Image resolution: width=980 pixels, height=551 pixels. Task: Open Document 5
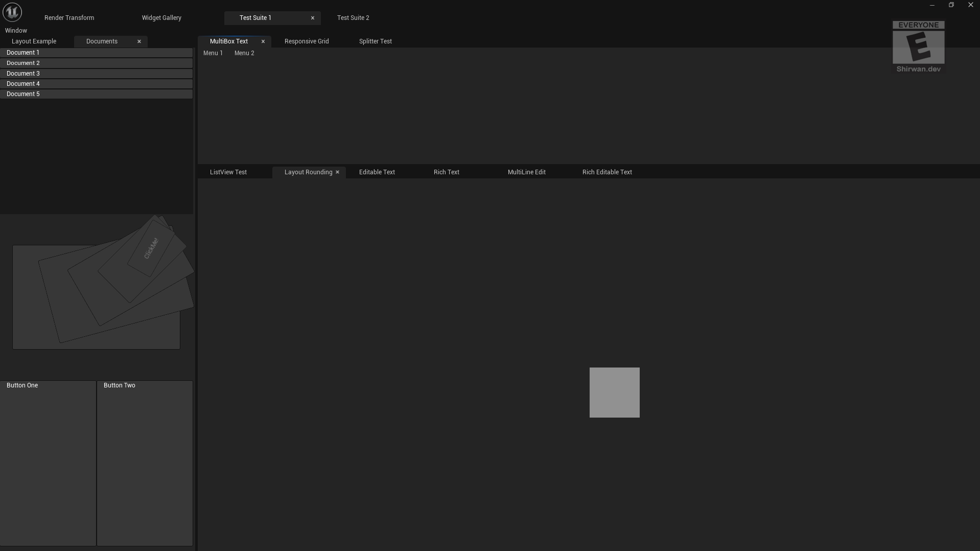(x=96, y=94)
